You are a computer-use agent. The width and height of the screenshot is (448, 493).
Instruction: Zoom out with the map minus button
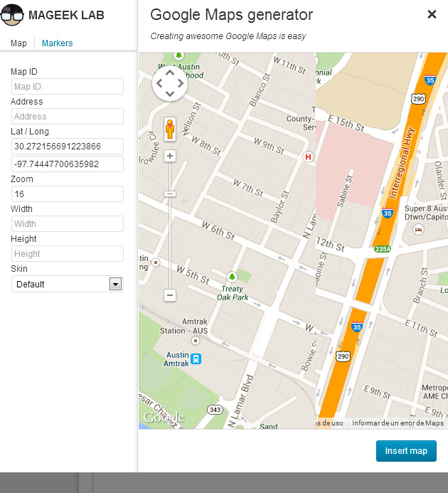pyautogui.click(x=170, y=295)
